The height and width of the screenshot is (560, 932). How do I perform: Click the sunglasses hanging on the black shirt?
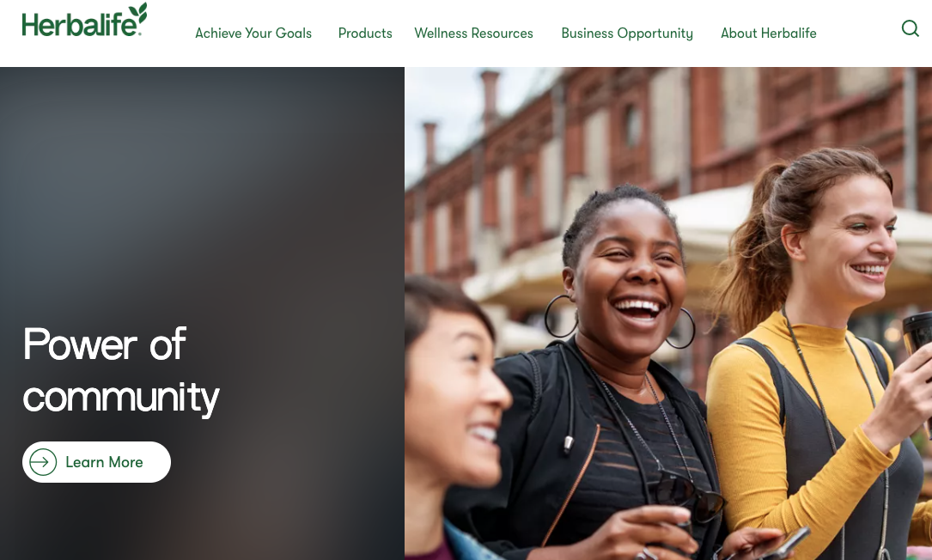pyautogui.click(x=690, y=496)
